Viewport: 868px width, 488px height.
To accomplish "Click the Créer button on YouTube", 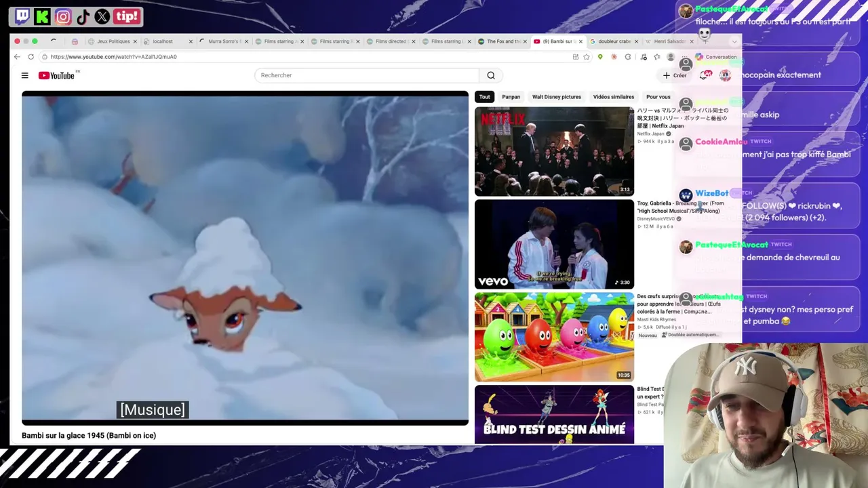I will (675, 75).
